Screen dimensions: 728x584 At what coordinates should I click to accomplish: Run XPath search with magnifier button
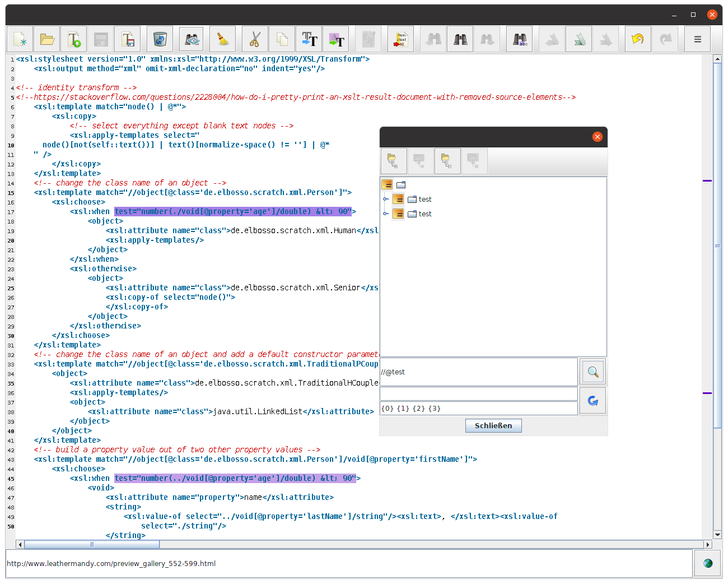click(x=592, y=372)
